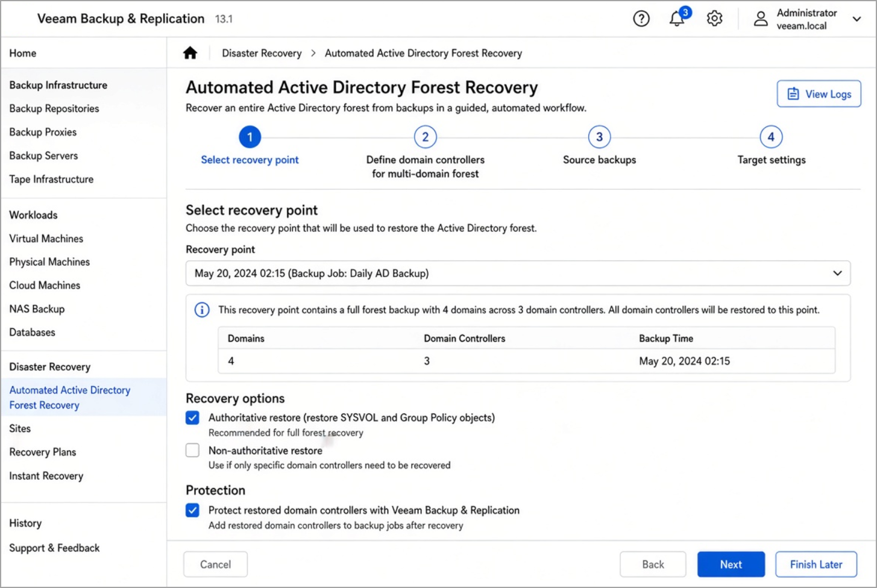Open Backup Repositories in sidebar
The height and width of the screenshot is (588, 877).
(x=54, y=108)
